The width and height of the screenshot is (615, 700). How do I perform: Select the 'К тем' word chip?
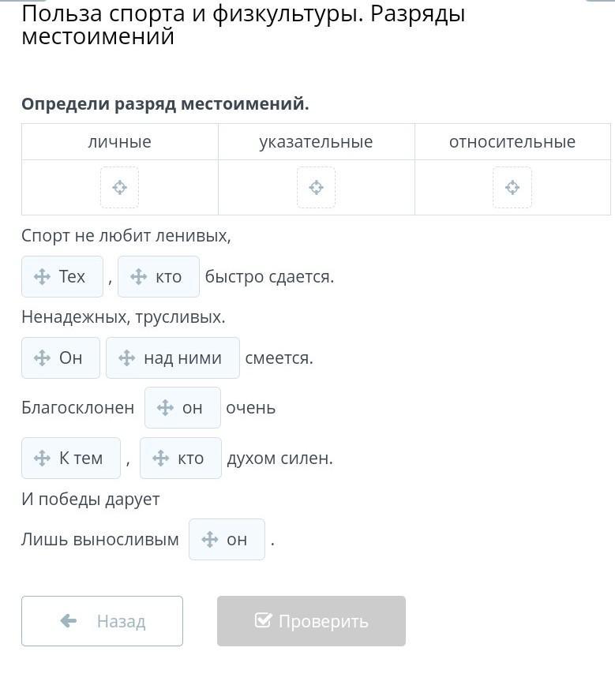tap(71, 458)
